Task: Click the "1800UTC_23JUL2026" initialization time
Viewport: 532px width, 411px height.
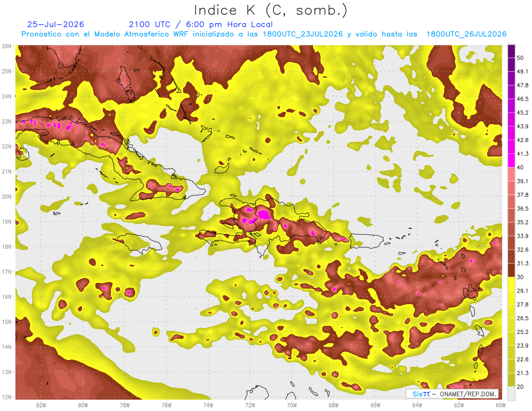Action: (303, 34)
